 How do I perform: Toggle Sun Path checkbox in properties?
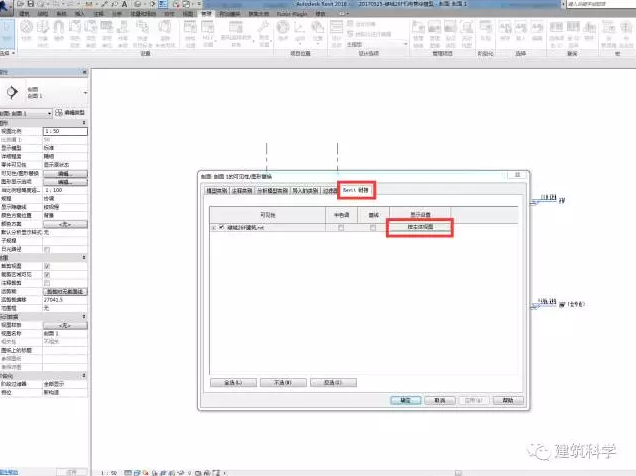(x=47, y=249)
